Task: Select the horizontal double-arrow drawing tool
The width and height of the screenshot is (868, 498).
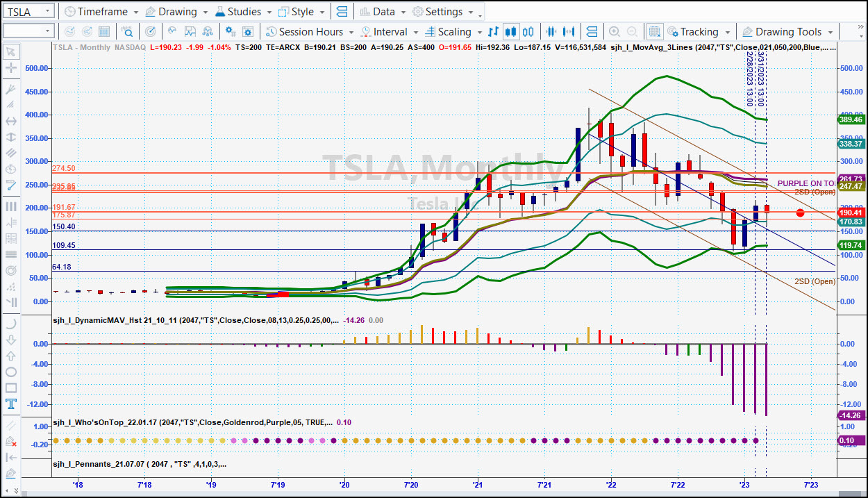Action: click(10, 121)
